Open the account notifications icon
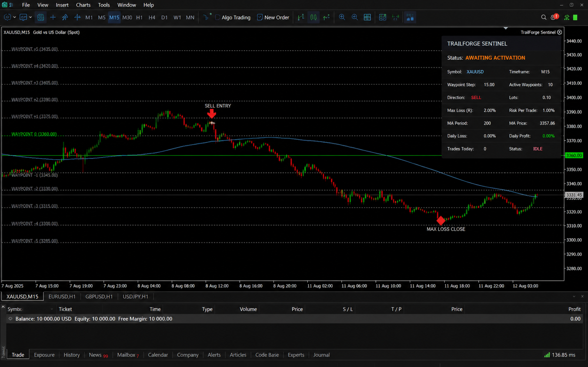Image resolution: width=588 pixels, height=367 pixels. [x=554, y=17]
